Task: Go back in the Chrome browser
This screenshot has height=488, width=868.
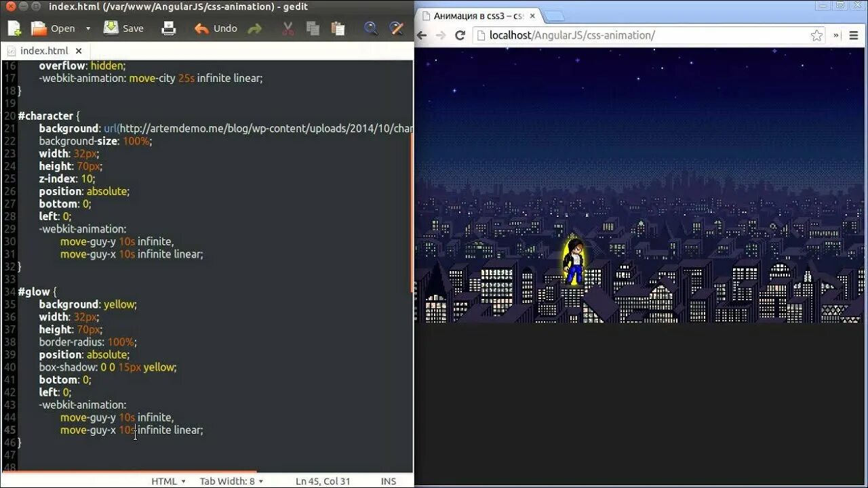Action: pyautogui.click(x=422, y=35)
